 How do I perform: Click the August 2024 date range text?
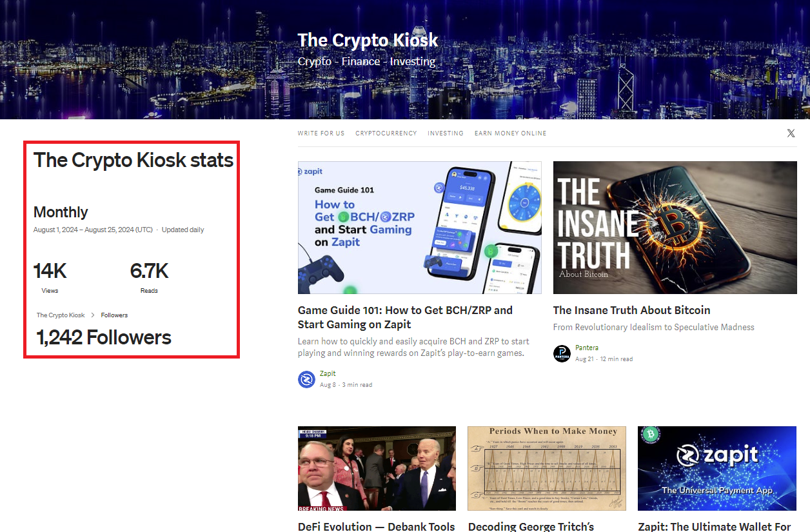93,230
